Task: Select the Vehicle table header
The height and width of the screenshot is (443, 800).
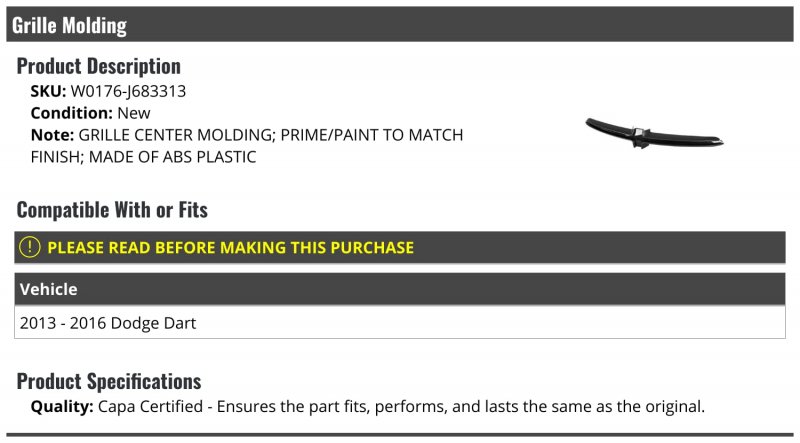Action: click(x=399, y=289)
